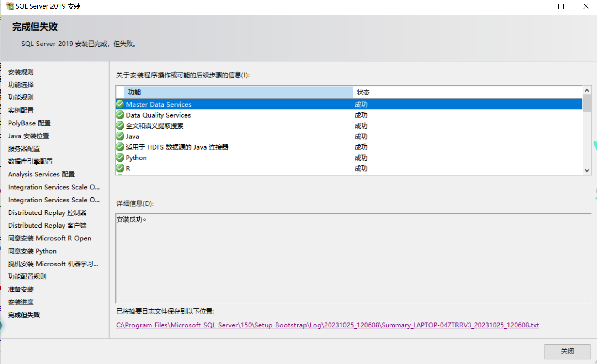Viewport: 597px width, 364px height.
Task: Click the green check icon beside R row
Action: (120, 168)
